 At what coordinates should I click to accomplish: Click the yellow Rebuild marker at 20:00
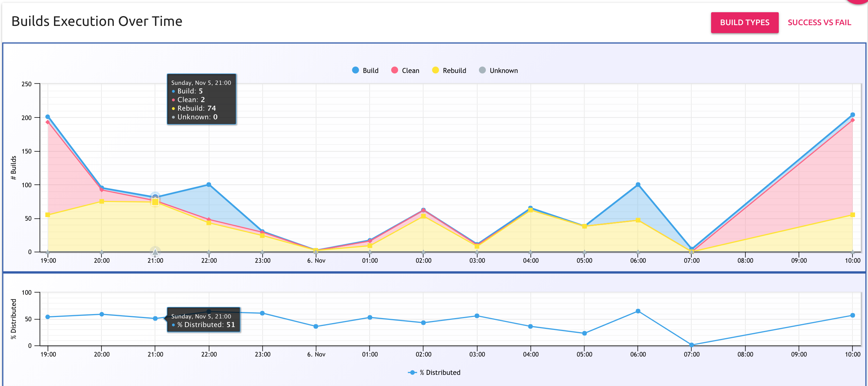coord(101,201)
